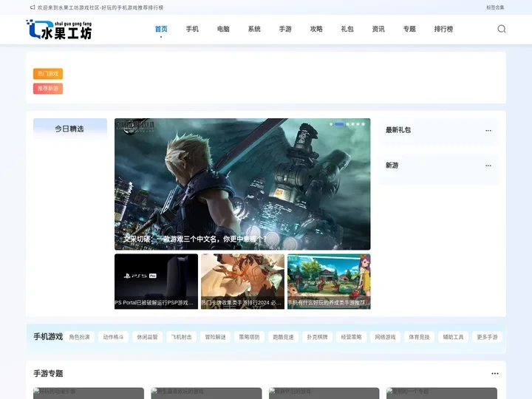Click the 新游 heading
Image resolution: width=532 pixels, height=399 pixels.
click(x=392, y=166)
